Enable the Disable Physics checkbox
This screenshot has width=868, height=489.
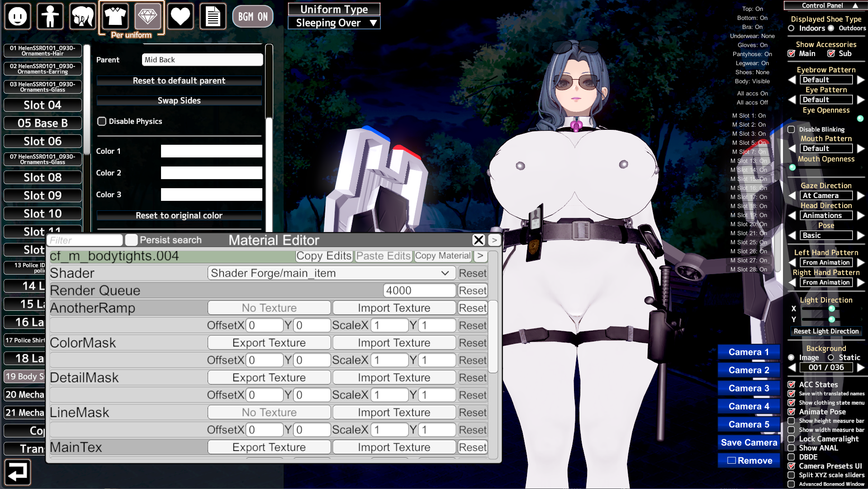102,121
